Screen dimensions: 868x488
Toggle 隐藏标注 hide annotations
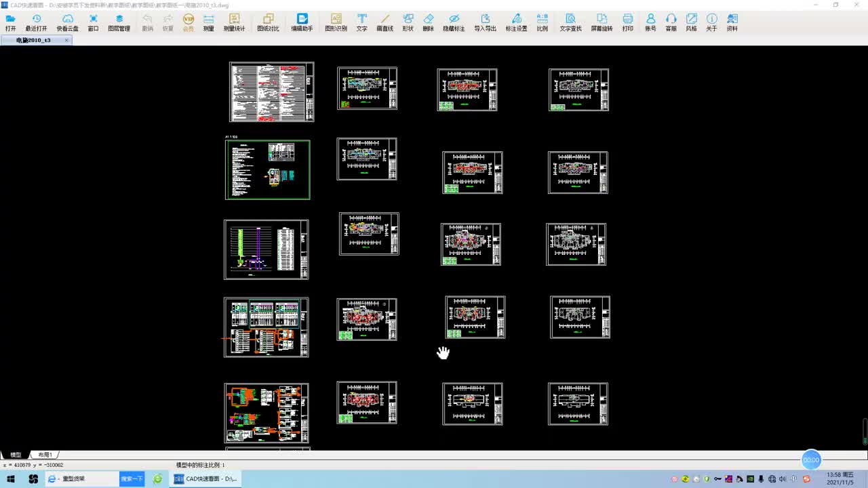454,22
